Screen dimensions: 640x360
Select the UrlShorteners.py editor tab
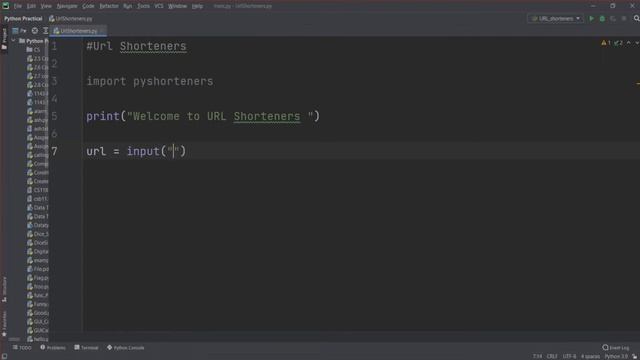(x=78, y=31)
